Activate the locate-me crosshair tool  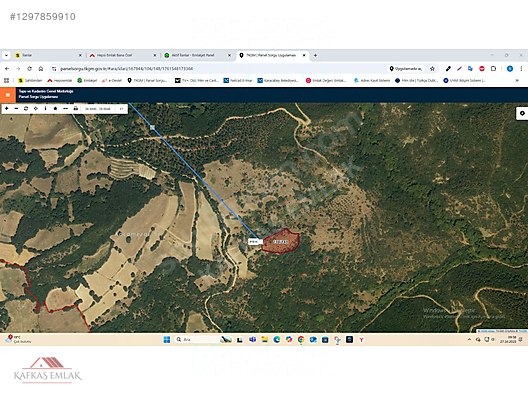[36, 109]
